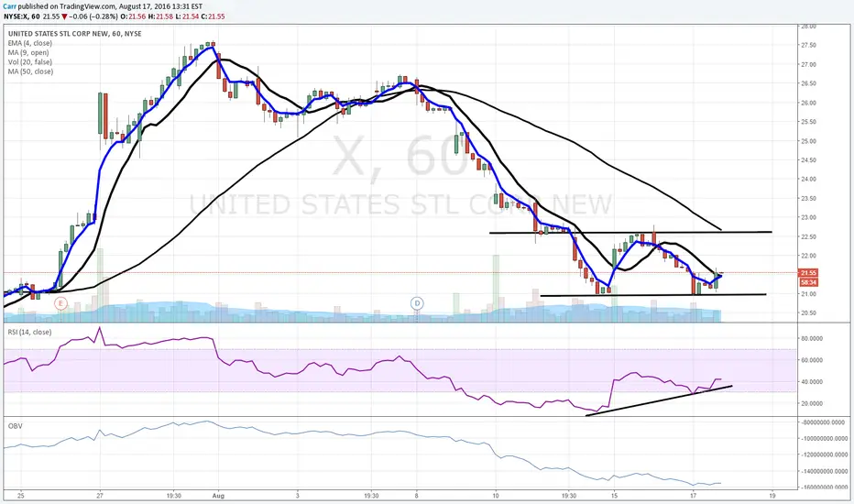Click the 'Aug' date label on time axis
854x504 pixels.
pyautogui.click(x=218, y=496)
